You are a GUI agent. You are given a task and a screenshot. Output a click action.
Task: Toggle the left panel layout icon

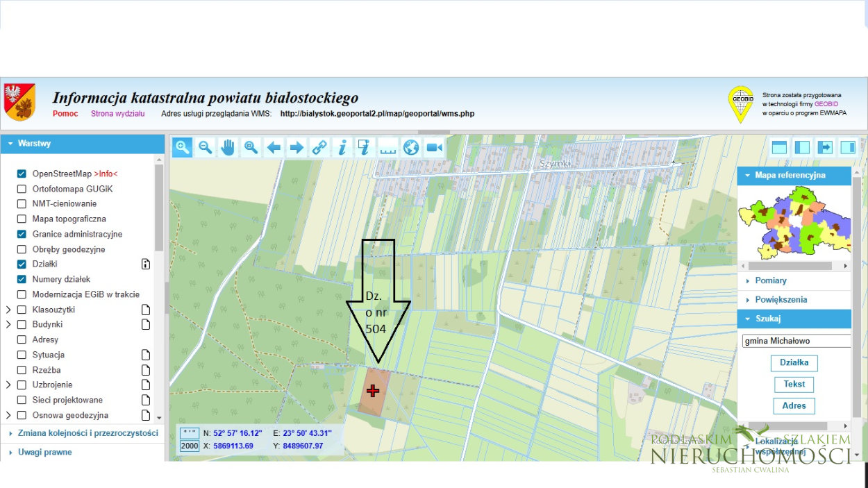click(802, 146)
